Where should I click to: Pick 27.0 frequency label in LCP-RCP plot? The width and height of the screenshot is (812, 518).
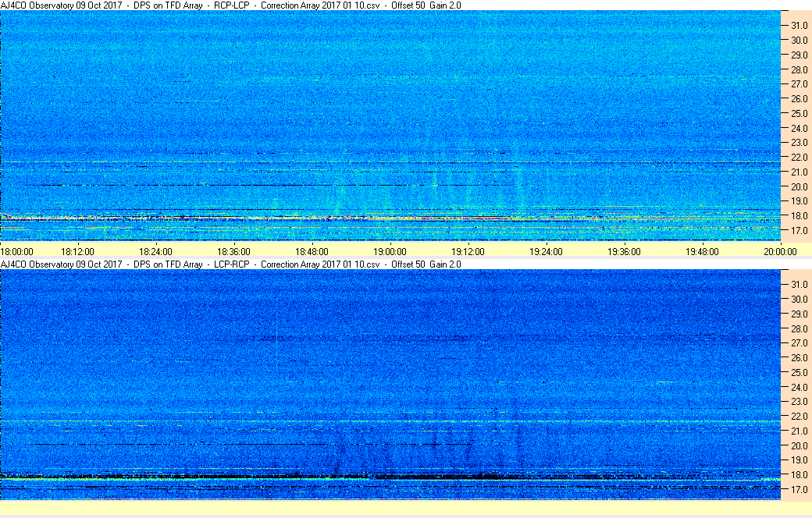coord(799,343)
